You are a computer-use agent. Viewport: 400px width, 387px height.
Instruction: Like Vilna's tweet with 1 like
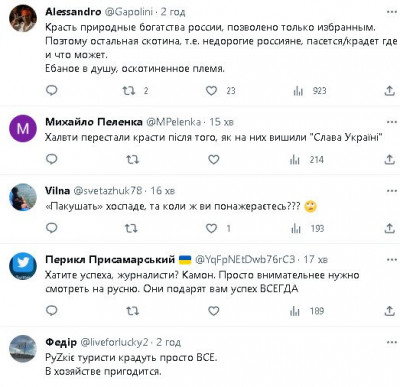tap(211, 228)
